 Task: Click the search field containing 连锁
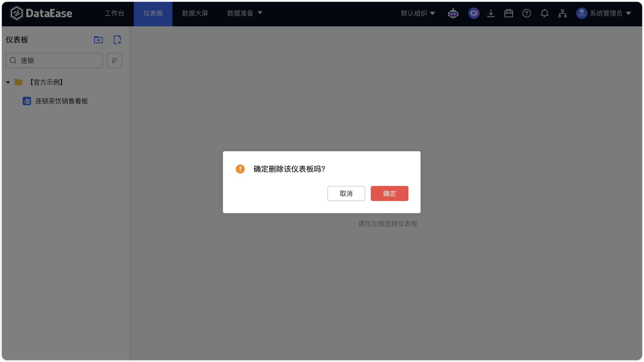tap(54, 60)
